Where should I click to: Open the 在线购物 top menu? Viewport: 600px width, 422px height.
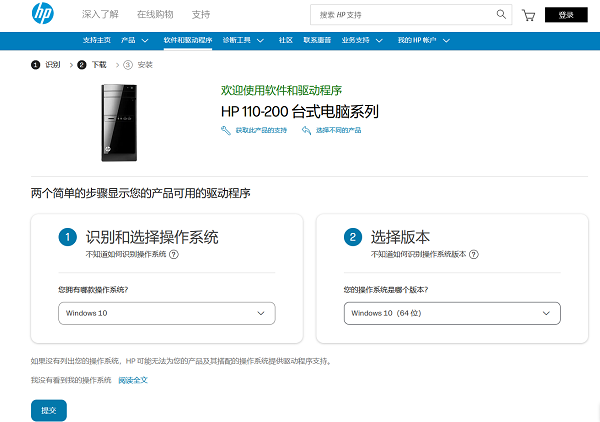coord(155,15)
